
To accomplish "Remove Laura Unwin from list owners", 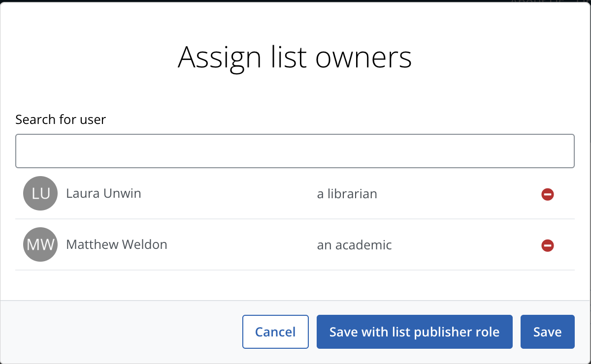I will (548, 194).
